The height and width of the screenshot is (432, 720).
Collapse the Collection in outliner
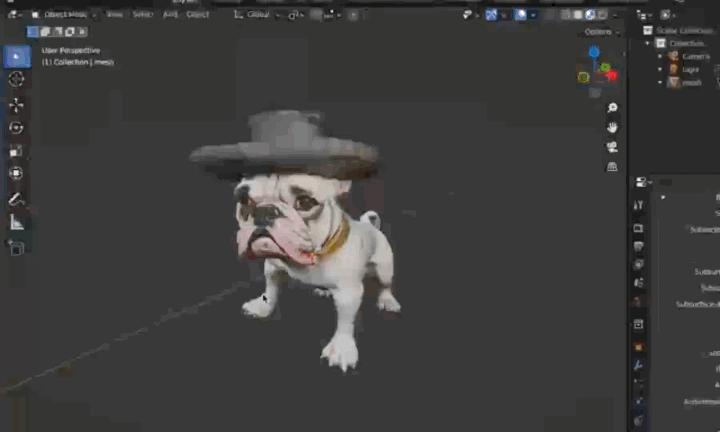(x=648, y=43)
